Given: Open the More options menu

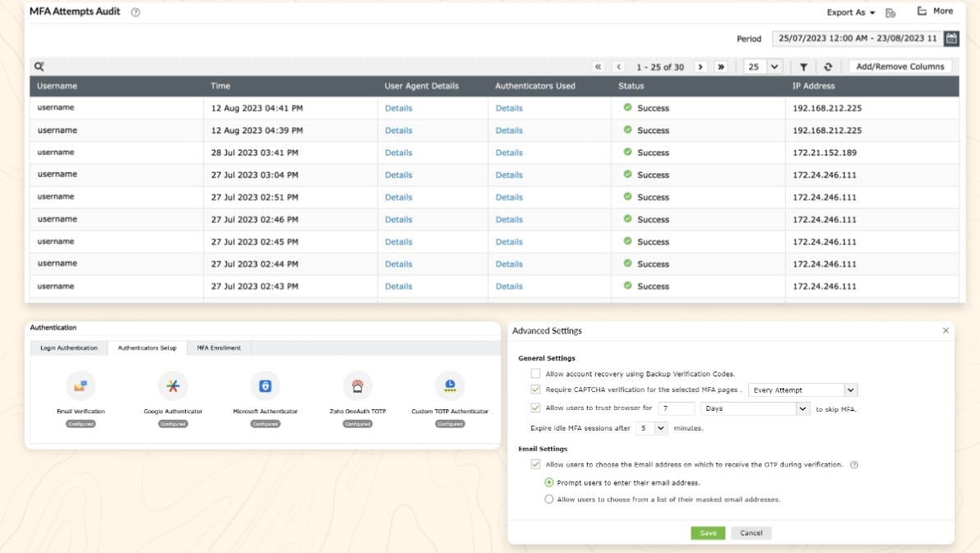Looking at the screenshot, I should [x=935, y=12].
